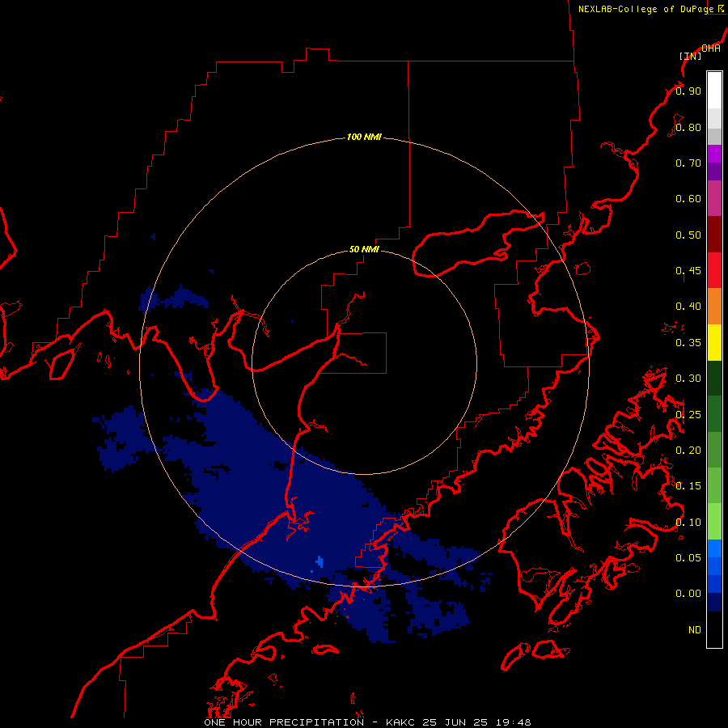This screenshot has width=728, height=728.
Task: Click the '0.10' legend value
Action: click(x=688, y=523)
